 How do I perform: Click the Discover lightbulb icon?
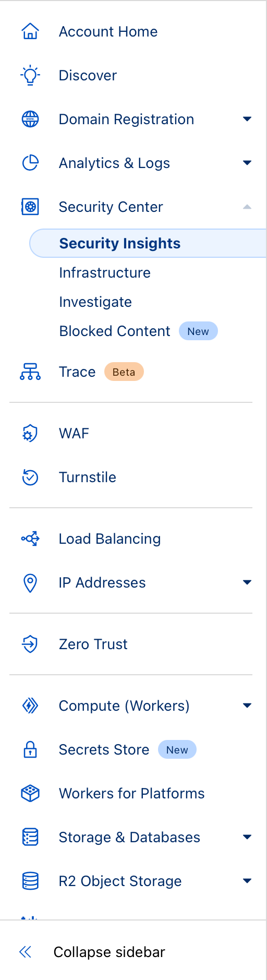tap(30, 75)
